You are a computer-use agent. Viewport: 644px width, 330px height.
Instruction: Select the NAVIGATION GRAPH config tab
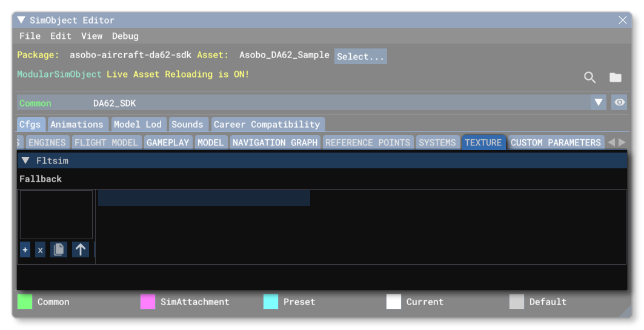click(x=275, y=142)
